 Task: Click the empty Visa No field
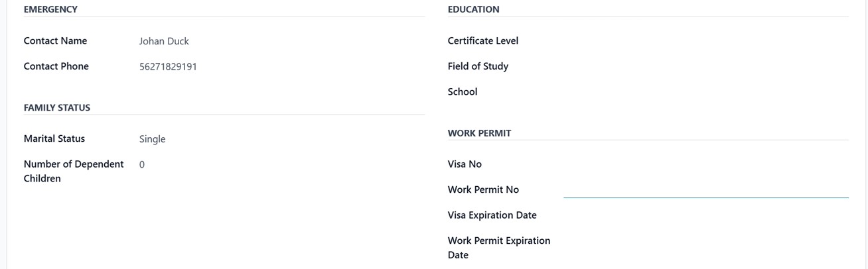(705, 164)
